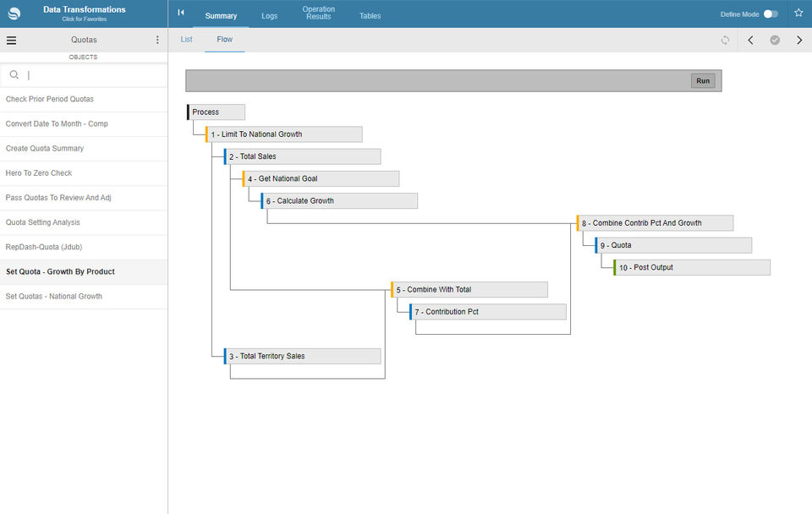This screenshot has width=812, height=514.
Task: Select the 8 - Combine Contrib Pct And Growth node
Action: coord(655,223)
